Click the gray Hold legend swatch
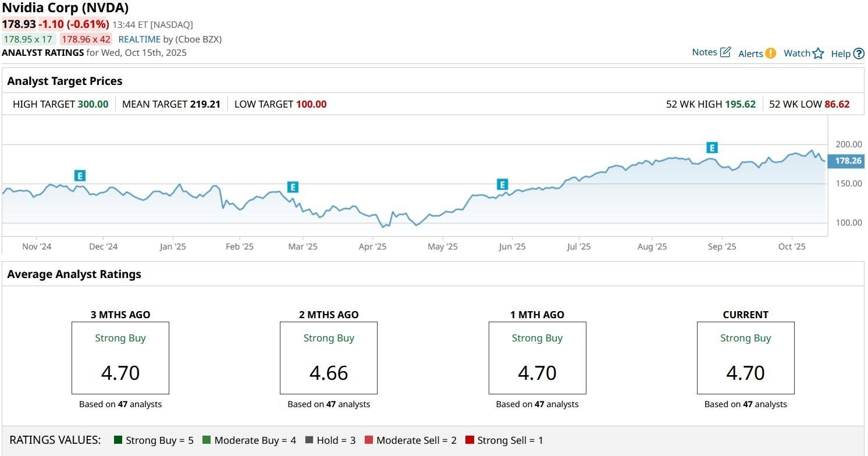The image size is (868, 456). [309, 440]
